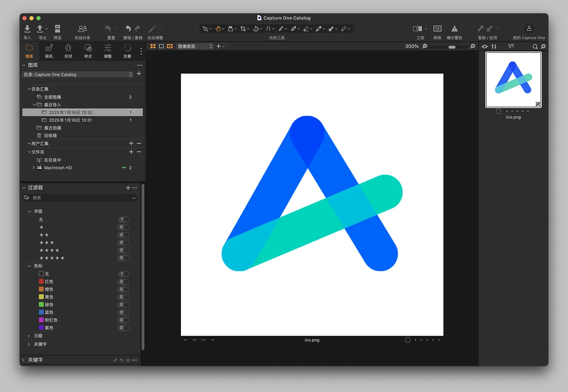The width and height of the screenshot is (568, 392).
Task: Click the Auto Adjust magic wand
Action: tap(152, 29)
